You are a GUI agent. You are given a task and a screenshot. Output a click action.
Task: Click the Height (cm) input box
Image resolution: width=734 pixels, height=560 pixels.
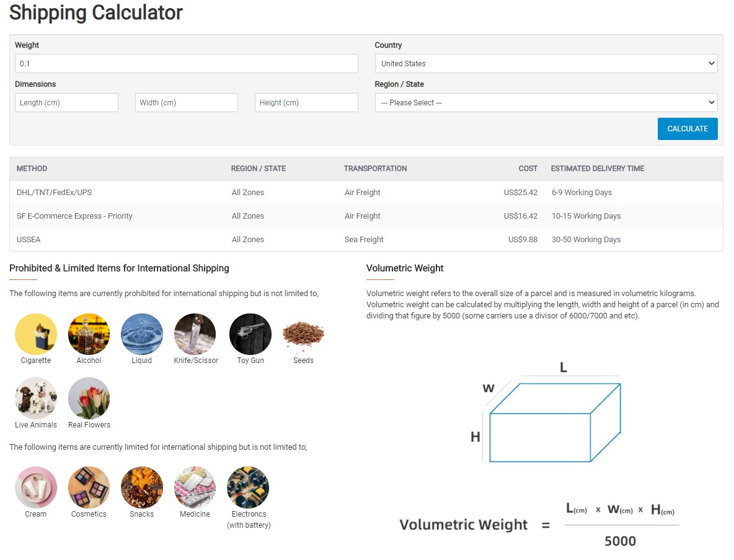[x=306, y=103]
